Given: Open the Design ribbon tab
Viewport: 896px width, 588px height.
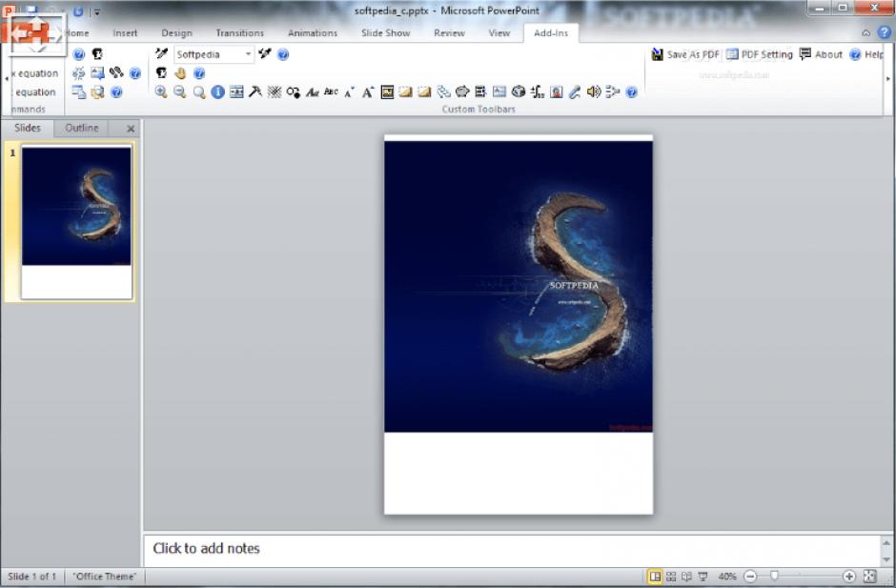Looking at the screenshot, I should 176,33.
